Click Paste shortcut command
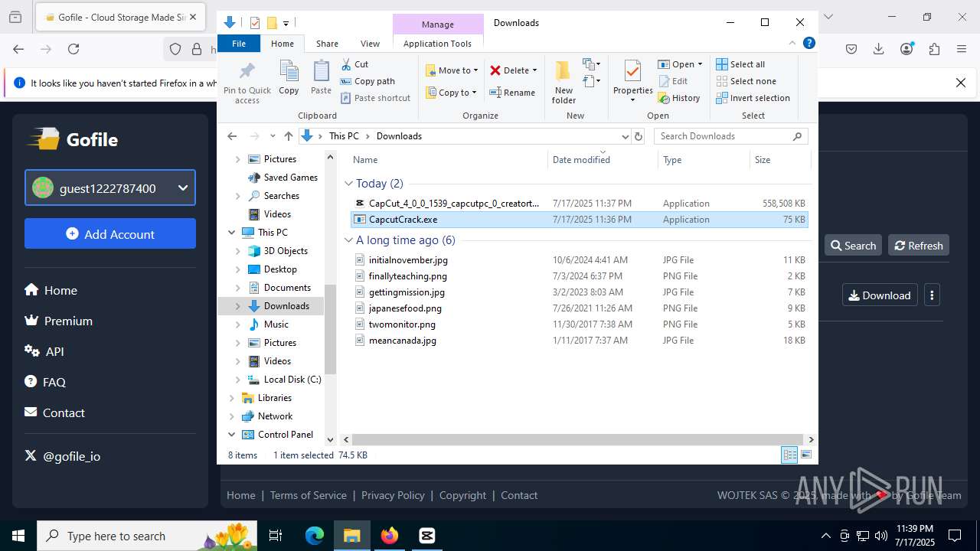This screenshot has height=551, width=980. (x=375, y=98)
